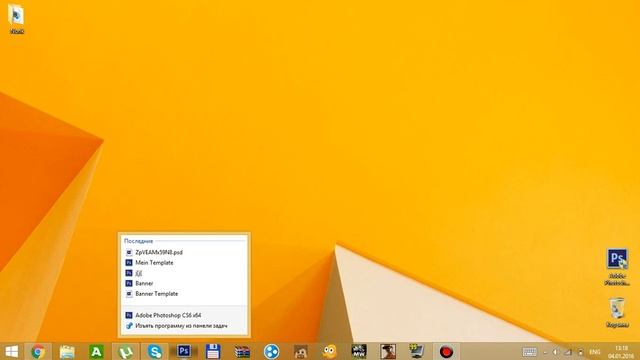
Task: Open the red record button app
Action: tap(446, 351)
